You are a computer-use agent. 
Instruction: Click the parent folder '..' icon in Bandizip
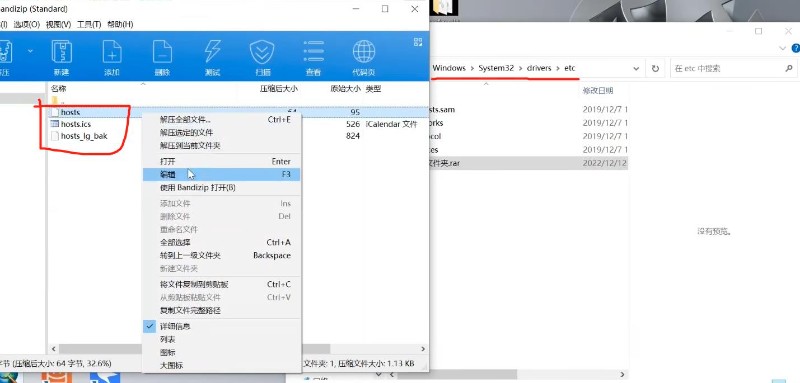[56, 100]
